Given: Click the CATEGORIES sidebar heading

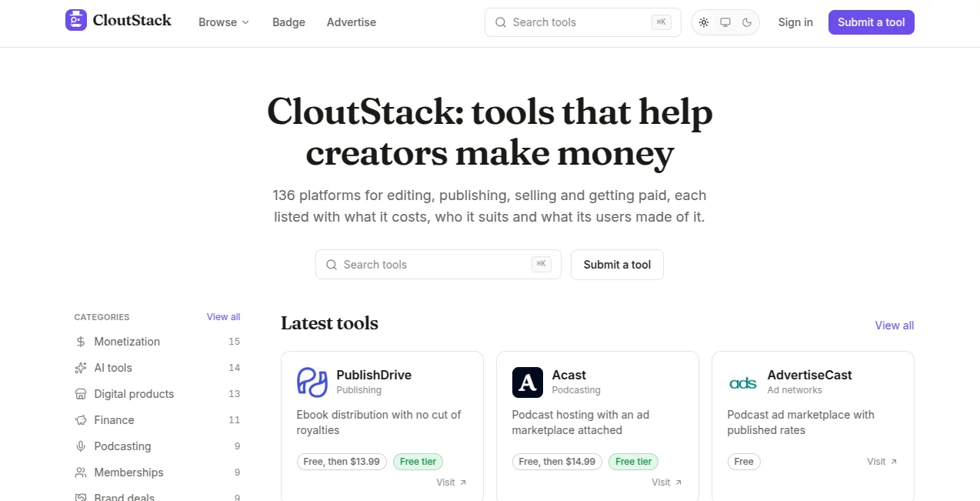Looking at the screenshot, I should pos(102,317).
